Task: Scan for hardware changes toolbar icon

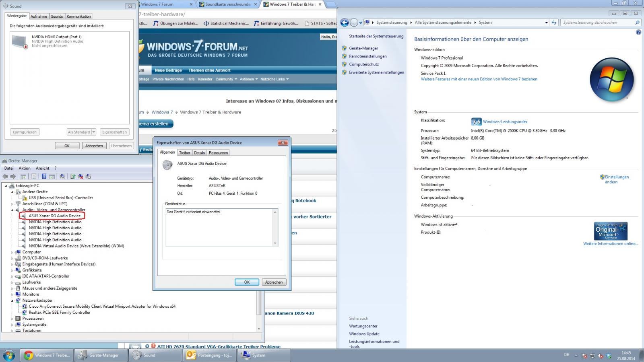Action: (x=62, y=176)
